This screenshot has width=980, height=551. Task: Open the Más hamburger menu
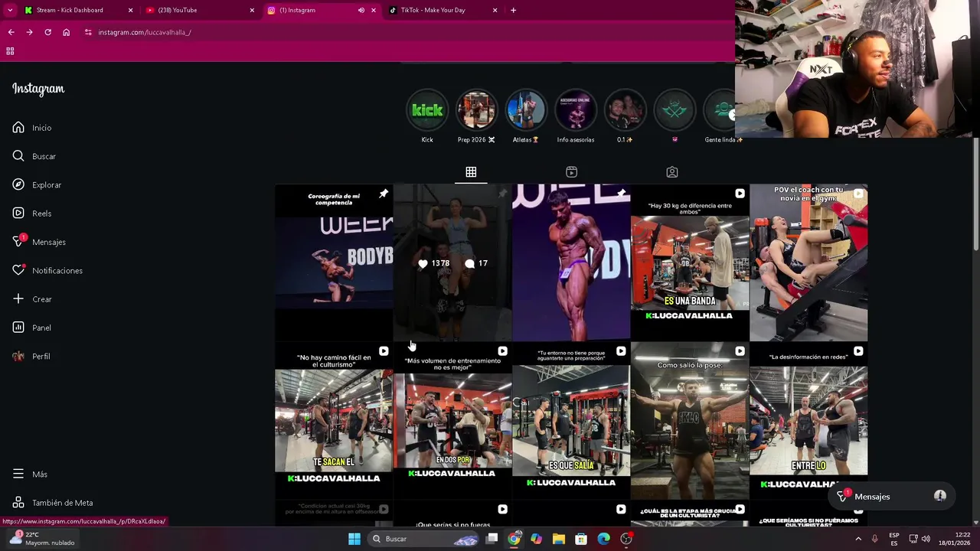click(x=18, y=474)
